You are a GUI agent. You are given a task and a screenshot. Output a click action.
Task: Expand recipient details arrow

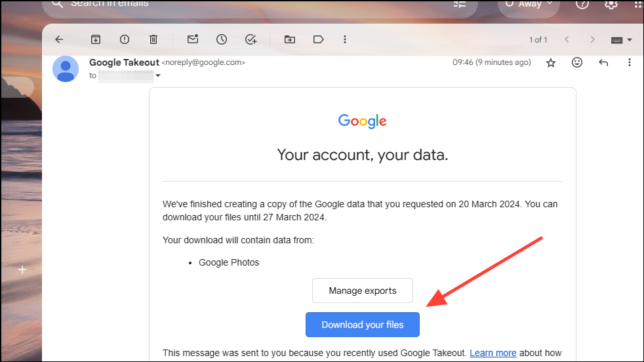tap(157, 75)
